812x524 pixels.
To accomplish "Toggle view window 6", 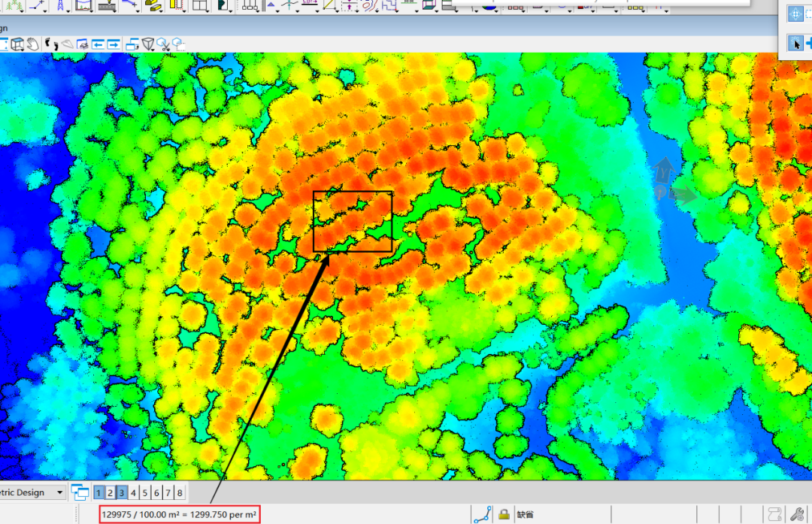I will click(156, 492).
